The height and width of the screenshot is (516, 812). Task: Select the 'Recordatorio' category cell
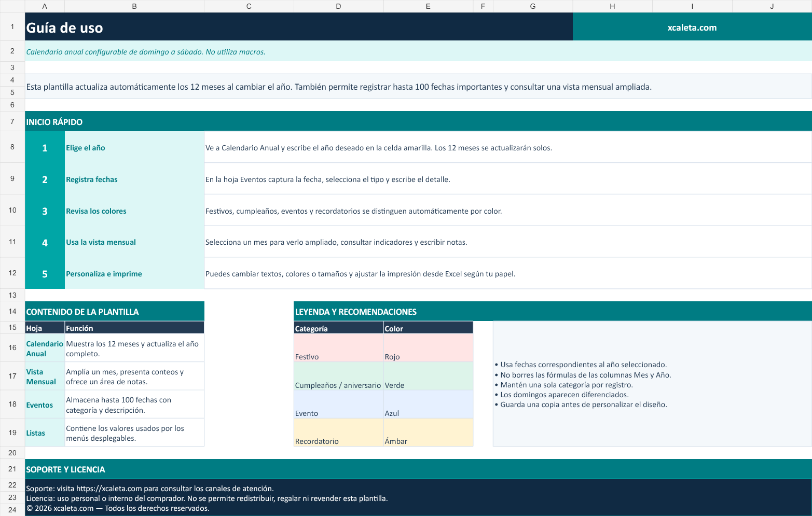point(338,433)
